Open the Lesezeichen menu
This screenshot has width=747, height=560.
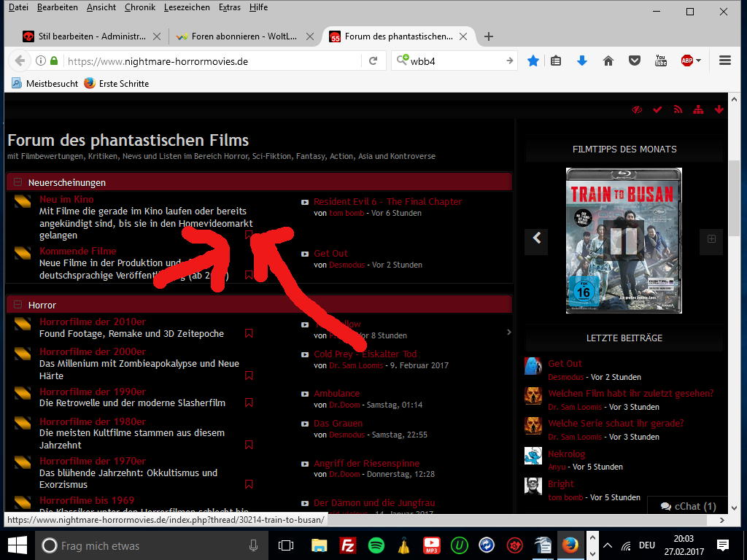(x=187, y=7)
